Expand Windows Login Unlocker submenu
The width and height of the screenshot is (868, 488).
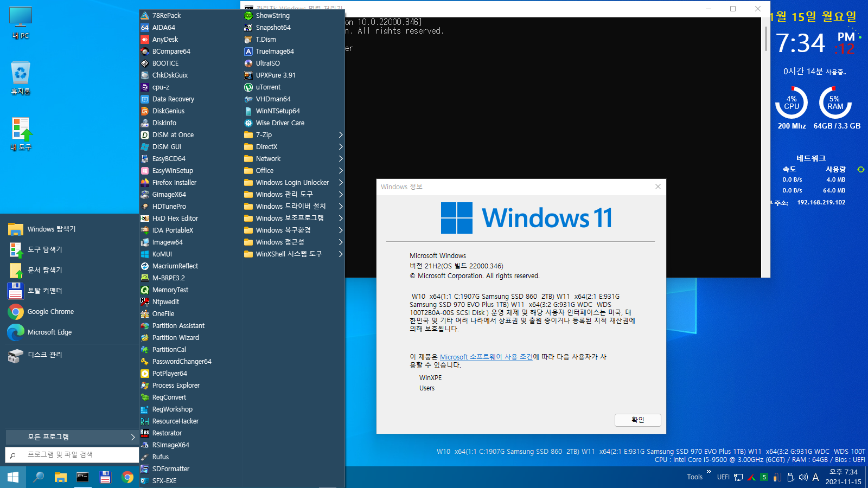pyautogui.click(x=293, y=183)
